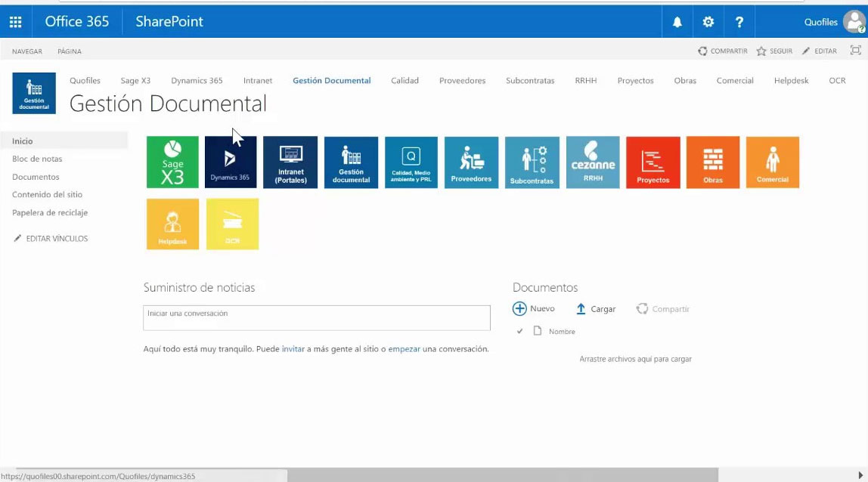Open the Navegar ribbon tab
The image size is (868, 482).
coord(27,51)
